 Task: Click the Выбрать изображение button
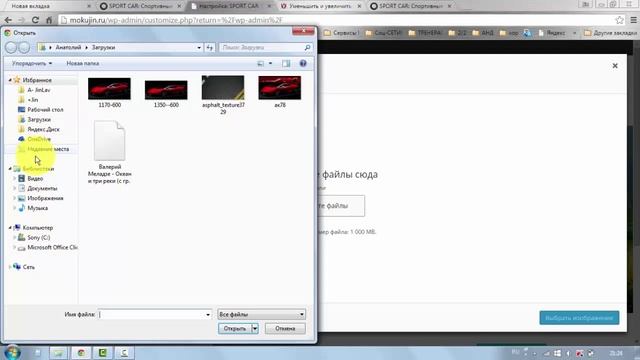[x=579, y=318]
